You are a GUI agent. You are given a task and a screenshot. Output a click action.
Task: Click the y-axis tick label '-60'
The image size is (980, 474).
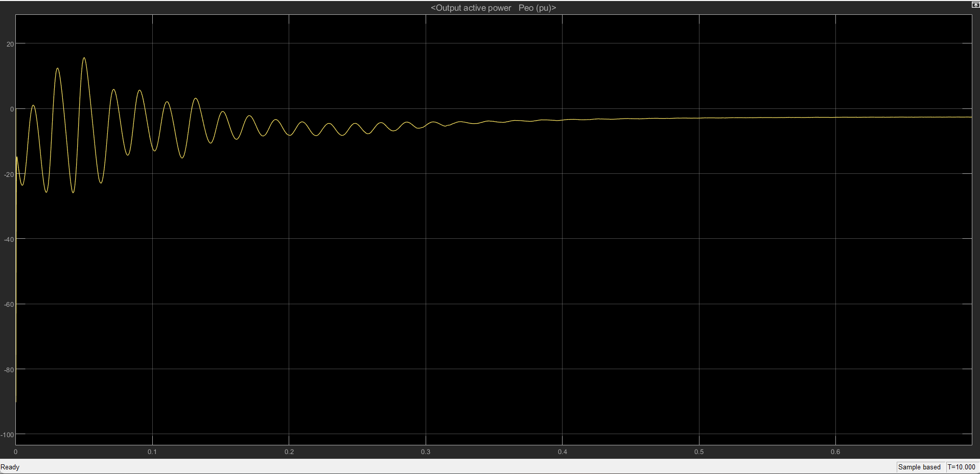tap(9, 304)
